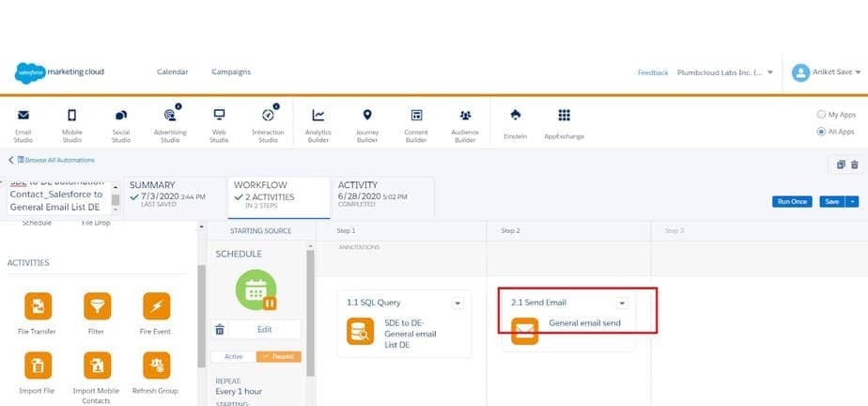Switch to the Activity tab

tap(383, 197)
